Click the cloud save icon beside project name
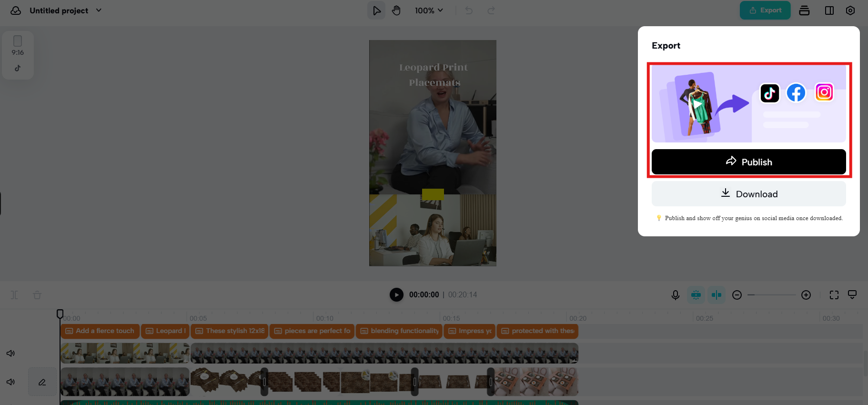This screenshot has height=405, width=868. coord(16,10)
